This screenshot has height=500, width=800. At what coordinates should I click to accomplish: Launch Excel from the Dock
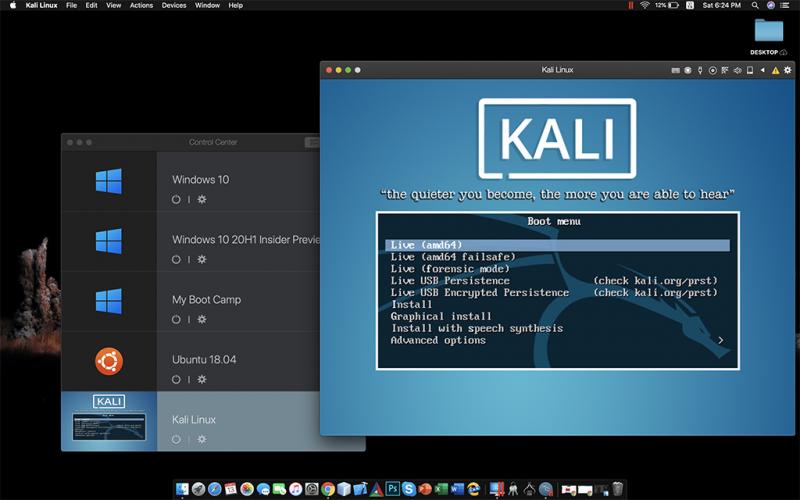click(x=440, y=489)
